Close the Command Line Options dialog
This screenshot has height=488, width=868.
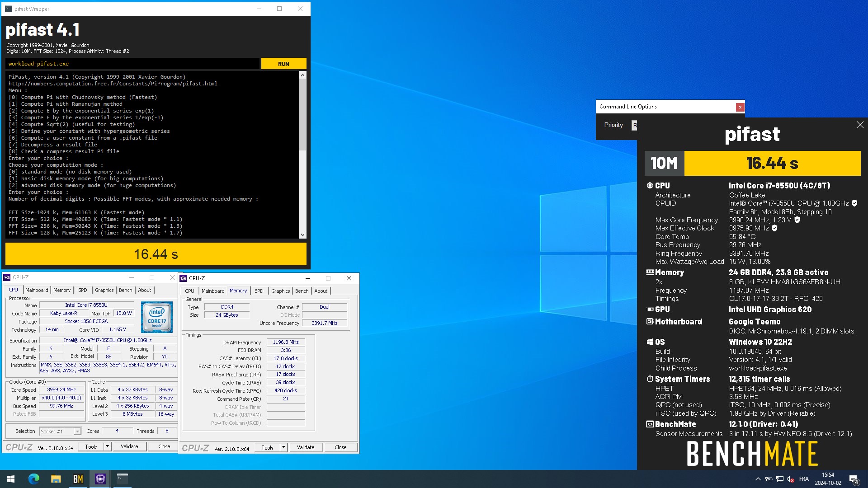pyautogui.click(x=740, y=107)
